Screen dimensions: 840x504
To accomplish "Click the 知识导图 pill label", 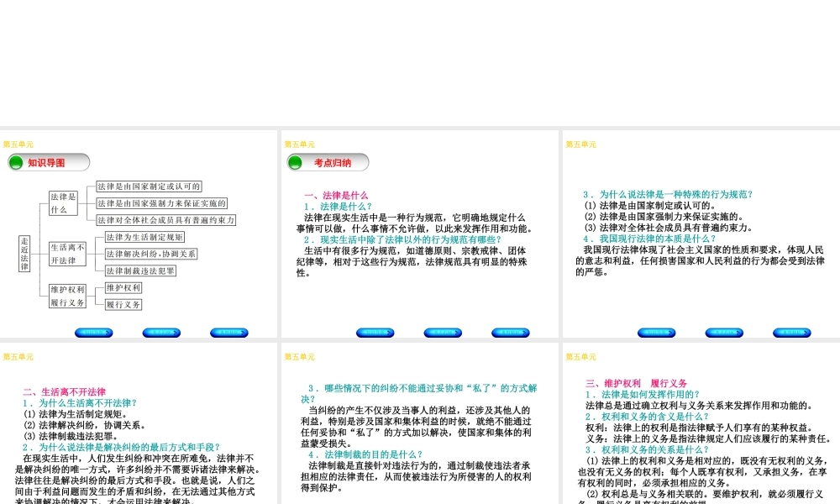I will coord(49,162).
